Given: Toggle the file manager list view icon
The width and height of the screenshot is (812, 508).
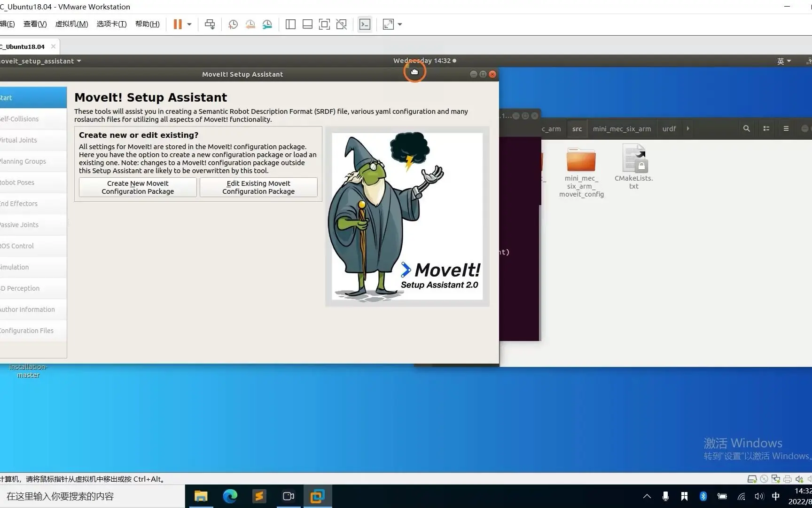Looking at the screenshot, I should point(766,129).
